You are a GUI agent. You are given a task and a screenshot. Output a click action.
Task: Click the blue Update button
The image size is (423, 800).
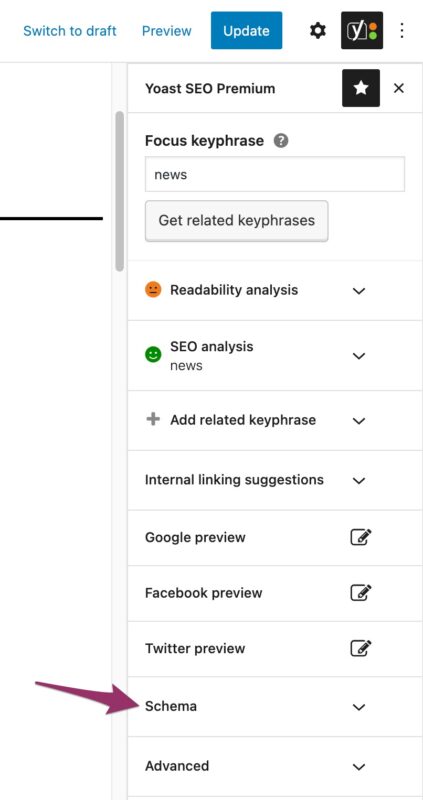pos(246,31)
